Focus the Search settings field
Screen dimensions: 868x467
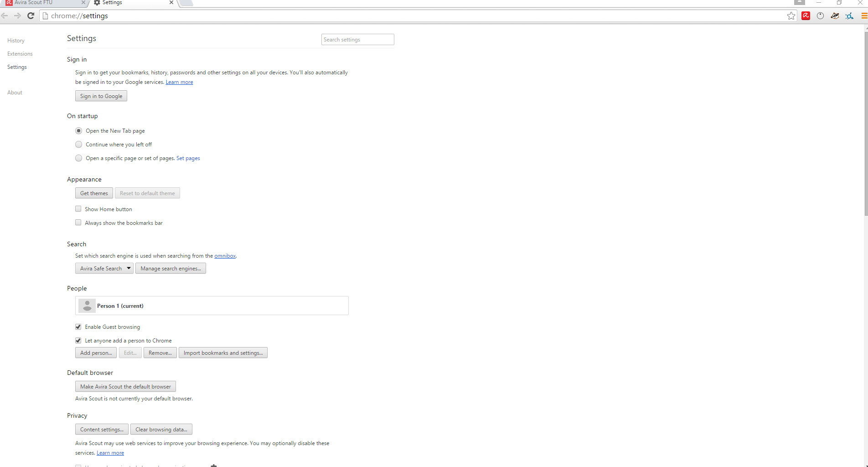point(357,40)
